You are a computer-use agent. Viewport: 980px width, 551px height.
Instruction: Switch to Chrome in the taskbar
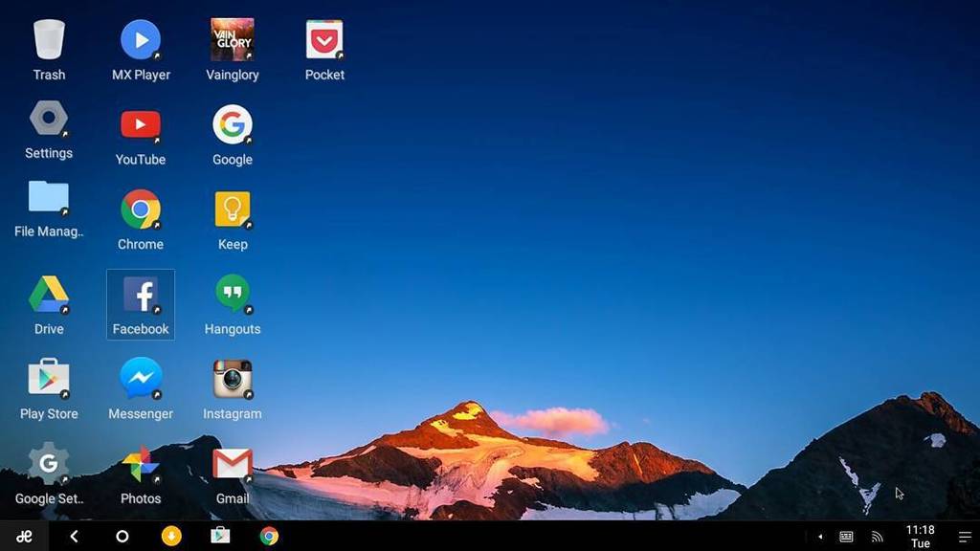click(269, 536)
